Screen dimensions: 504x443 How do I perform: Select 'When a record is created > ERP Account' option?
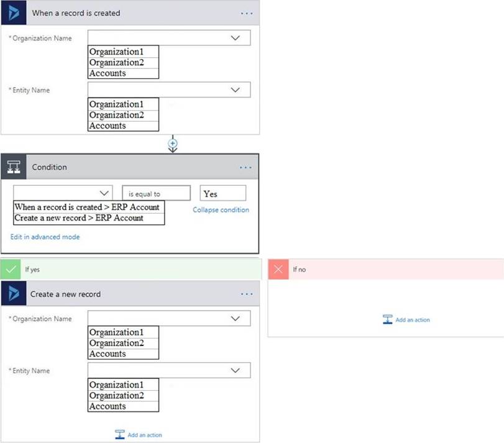pos(89,207)
